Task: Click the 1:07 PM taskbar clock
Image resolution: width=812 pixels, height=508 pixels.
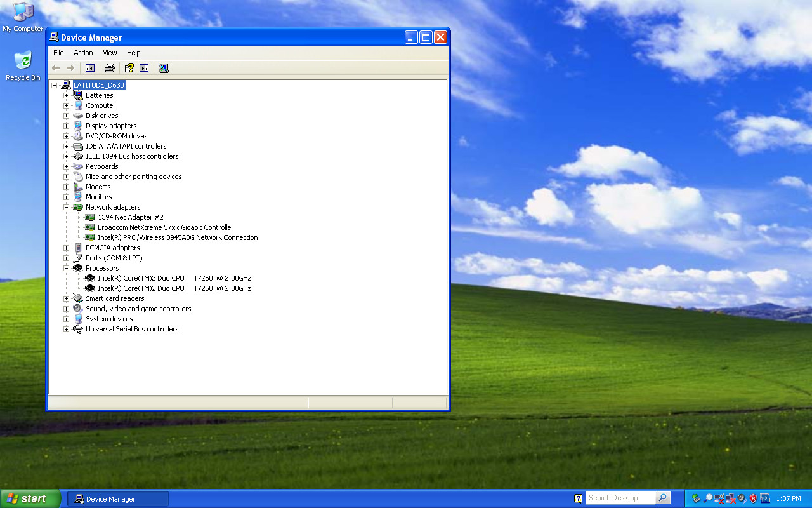Action: pyautogui.click(x=789, y=498)
